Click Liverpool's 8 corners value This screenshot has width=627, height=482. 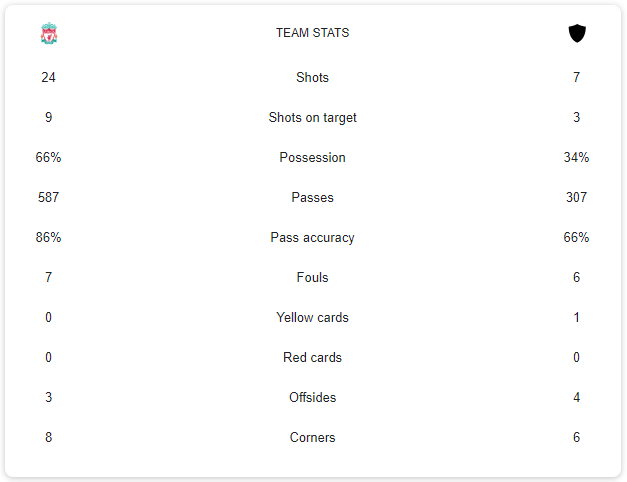pyautogui.click(x=49, y=438)
